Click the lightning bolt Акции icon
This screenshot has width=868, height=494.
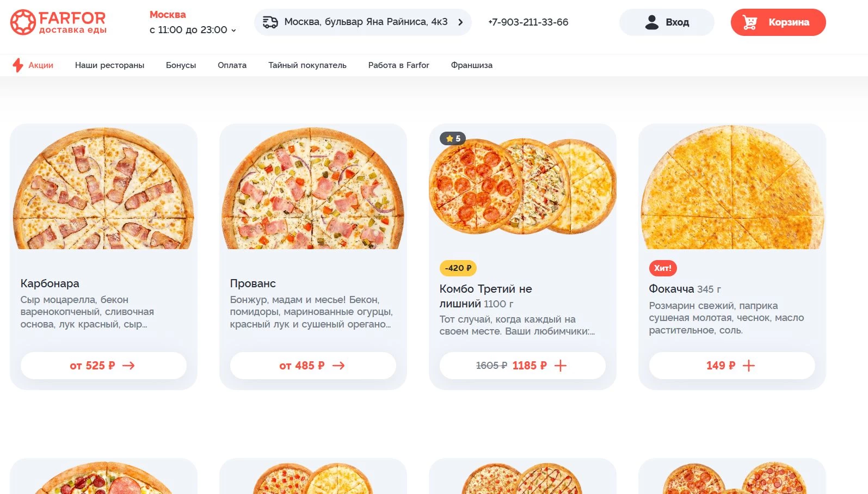coord(17,65)
